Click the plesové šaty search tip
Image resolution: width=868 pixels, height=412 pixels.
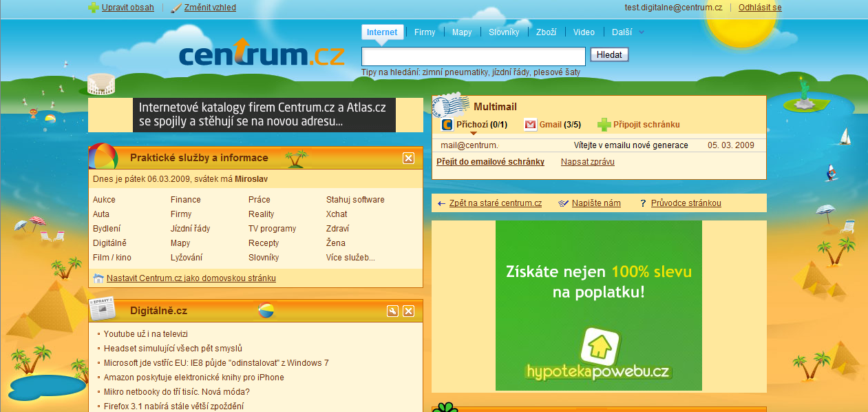click(x=557, y=72)
